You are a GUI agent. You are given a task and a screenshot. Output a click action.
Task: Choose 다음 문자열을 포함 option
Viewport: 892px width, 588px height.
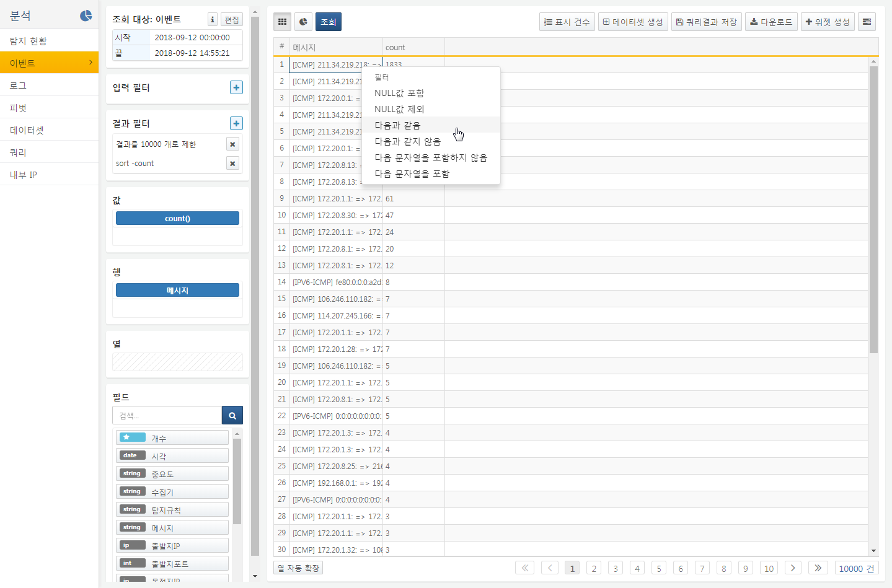click(431, 173)
